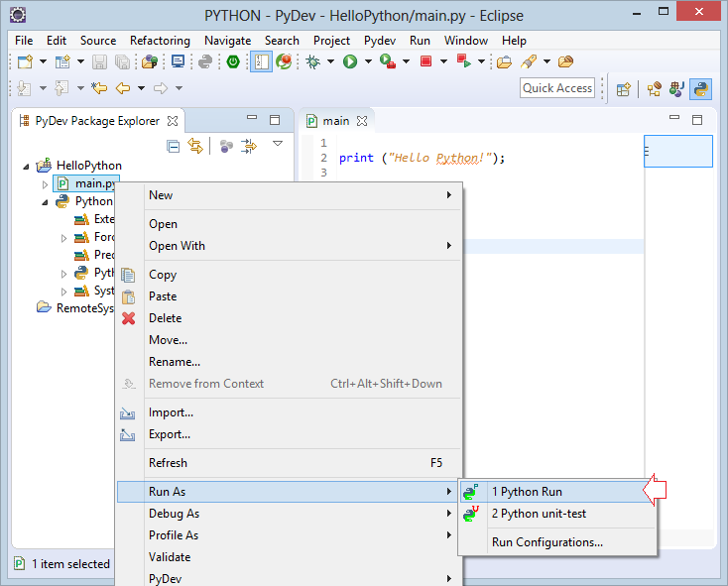This screenshot has height=586, width=728.
Task: Open the Pydev menu
Action: point(379,41)
